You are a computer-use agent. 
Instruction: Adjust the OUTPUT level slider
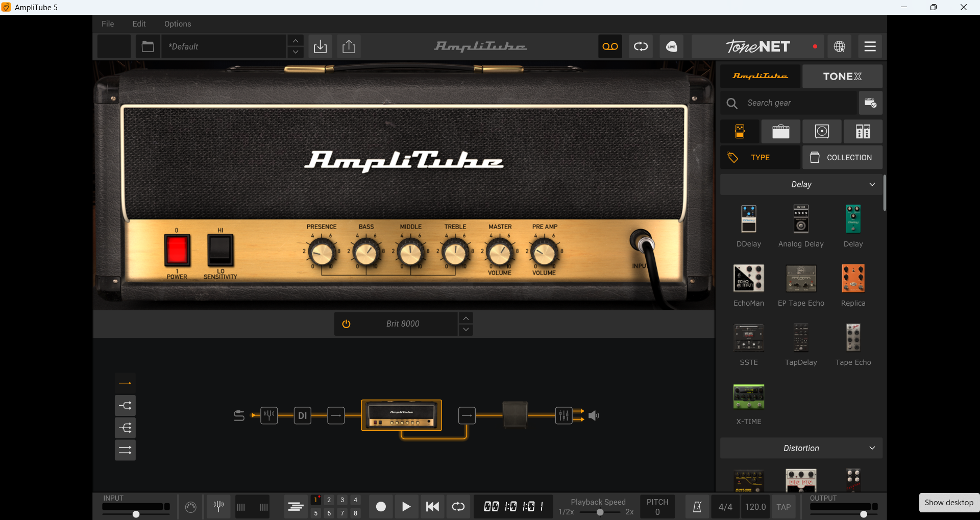864,514
